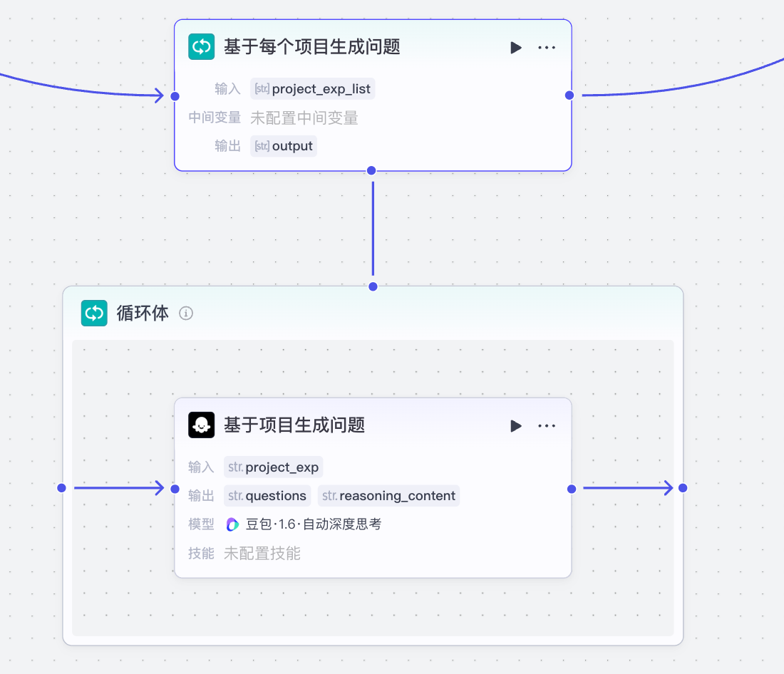Select the project_exp input variable tag

pyautogui.click(x=273, y=467)
